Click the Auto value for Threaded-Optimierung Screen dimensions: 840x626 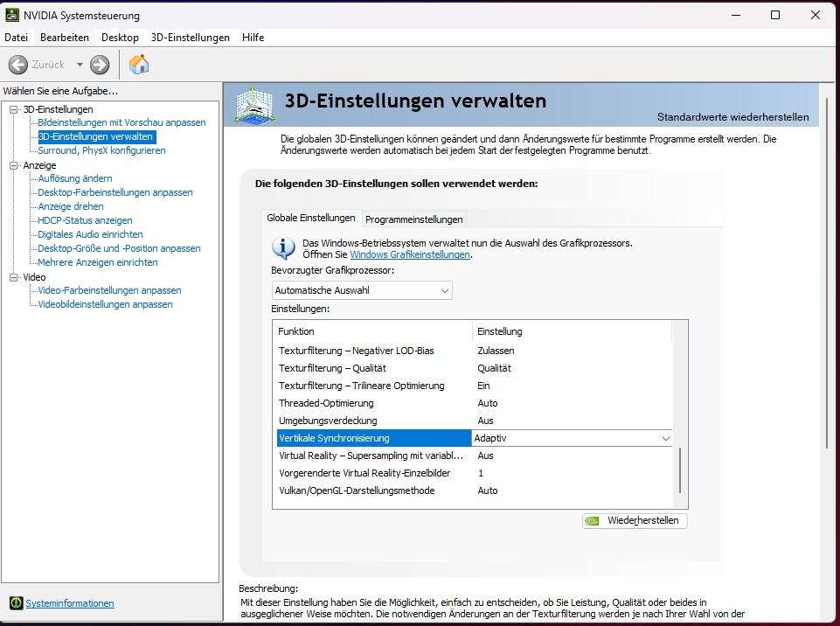coord(488,403)
